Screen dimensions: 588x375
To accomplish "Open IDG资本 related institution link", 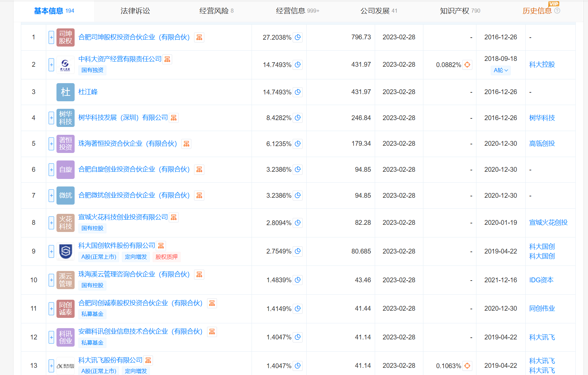I will (x=541, y=280).
